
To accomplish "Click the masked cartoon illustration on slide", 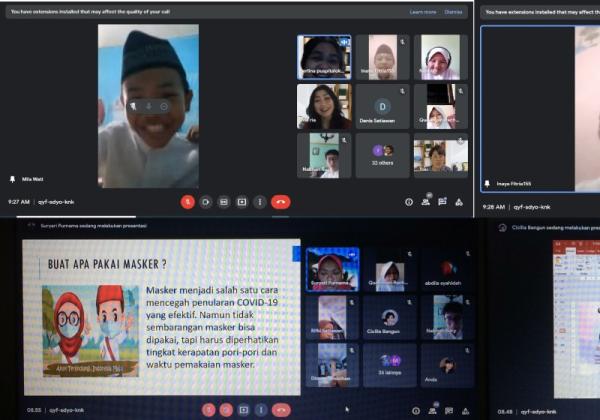I will coord(90,331).
